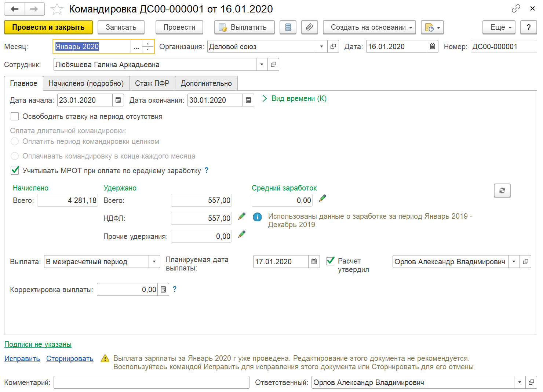
Task: Click the Выплатить button
Action: [x=244, y=27]
